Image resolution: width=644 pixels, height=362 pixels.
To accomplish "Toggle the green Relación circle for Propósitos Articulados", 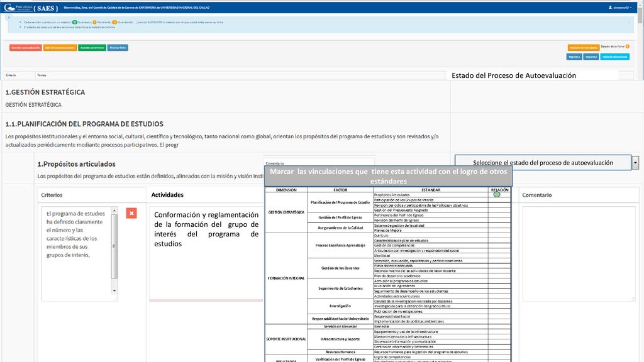I will coord(497,195).
